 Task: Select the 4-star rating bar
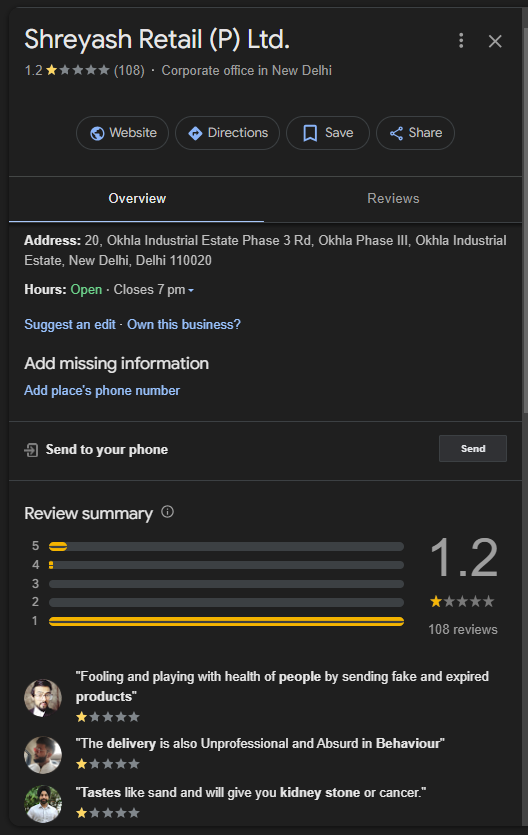pos(226,565)
